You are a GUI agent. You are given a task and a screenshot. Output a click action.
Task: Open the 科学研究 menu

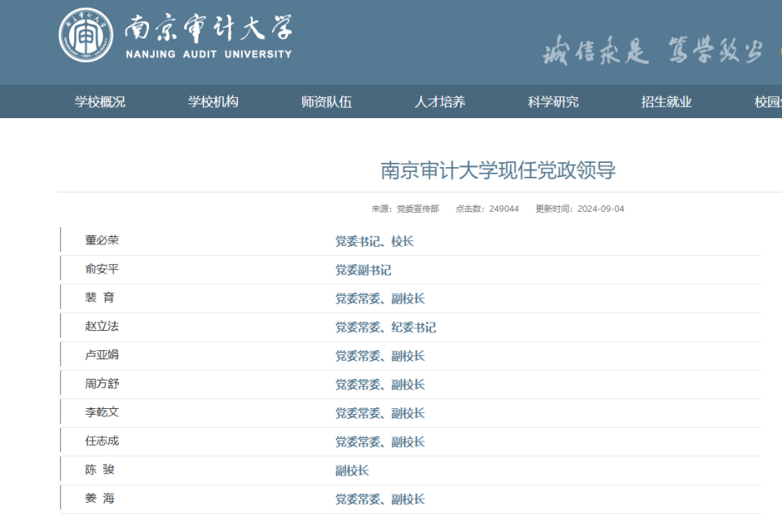[553, 102]
